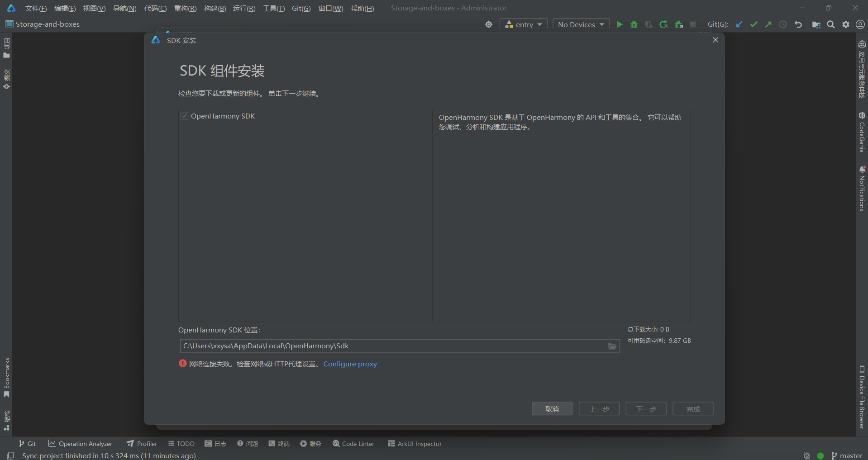Viewport: 868px width, 460px height.
Task: Open the 视图(V) menu
Action: [x=94, y=8]
